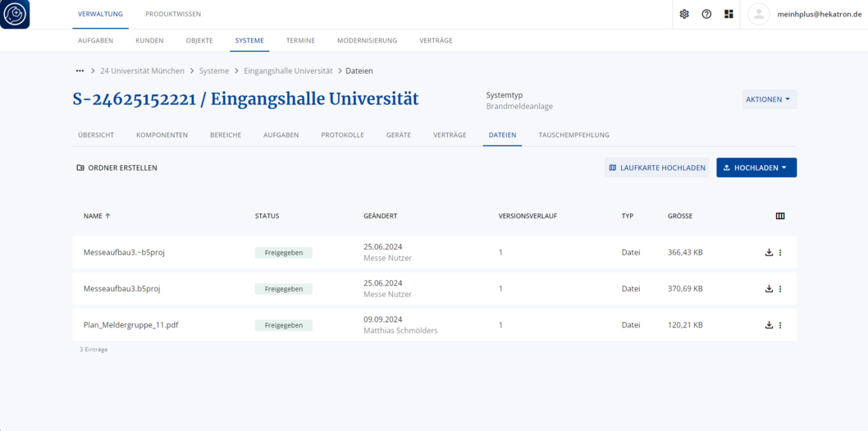
Task: Download Messeaufbau3.~b5proj file via download icon
Action: 769,253
